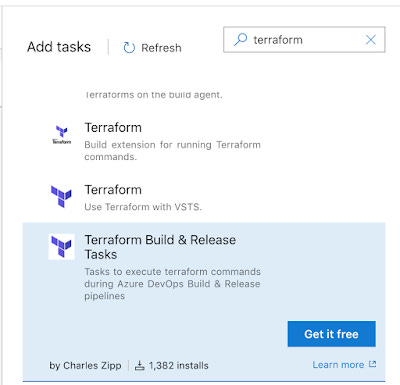Viewport: 400px width, 385px height.
Task: Select the 'Use Terraform with VSTS' task title
Action: click(113, 190)
